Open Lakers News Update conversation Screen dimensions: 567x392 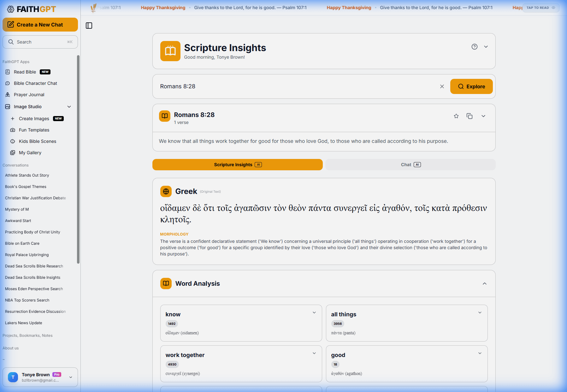pos(23,323)
